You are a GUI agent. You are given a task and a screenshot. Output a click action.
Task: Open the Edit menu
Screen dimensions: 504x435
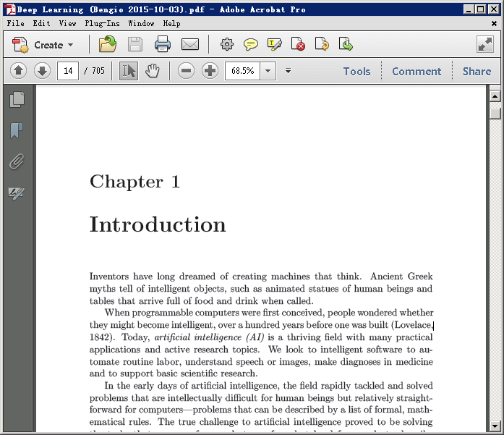pos(41,23)
